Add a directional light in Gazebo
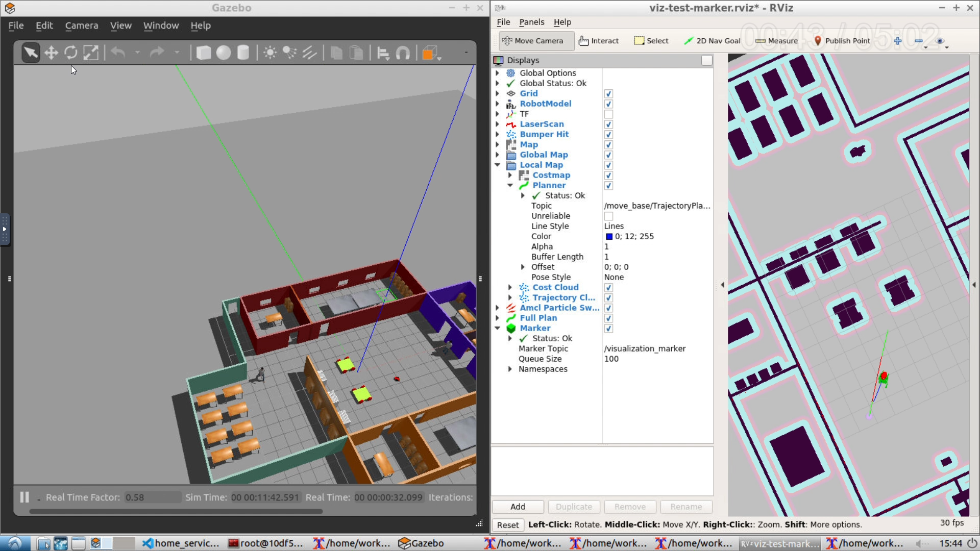The height and width of the screenshot is (551, 980). (309, 53)
